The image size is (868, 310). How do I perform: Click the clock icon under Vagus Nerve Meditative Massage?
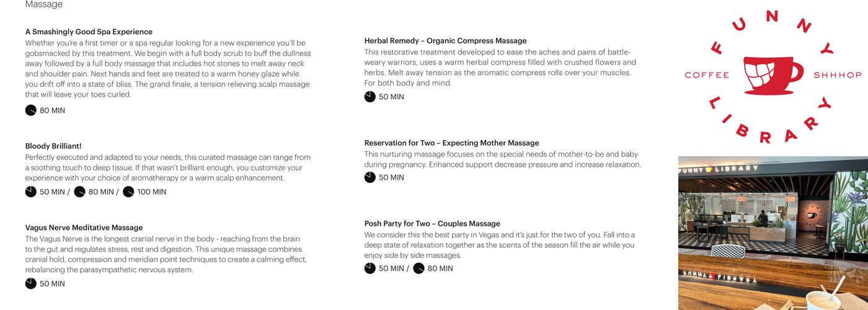pyautogui.click(x=30, y=283)
